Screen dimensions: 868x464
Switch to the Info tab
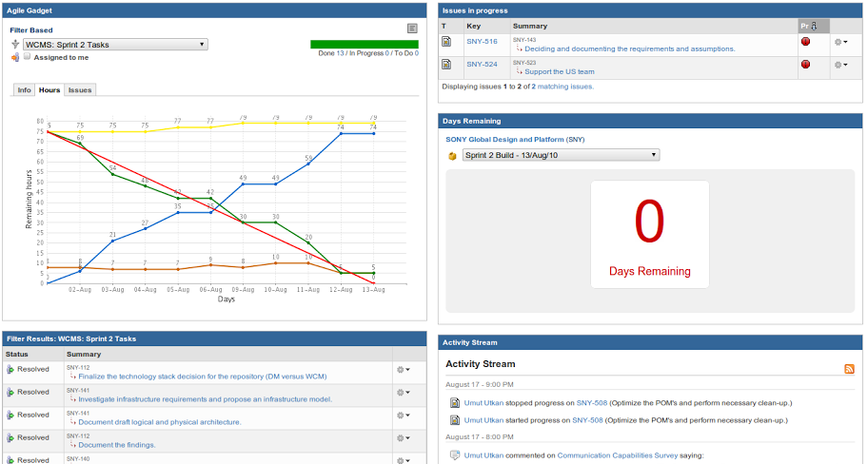[24, 89]
